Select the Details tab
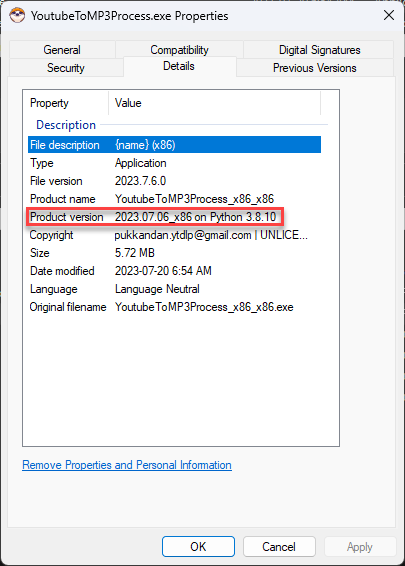405x566 pixels. pos(179,66)
